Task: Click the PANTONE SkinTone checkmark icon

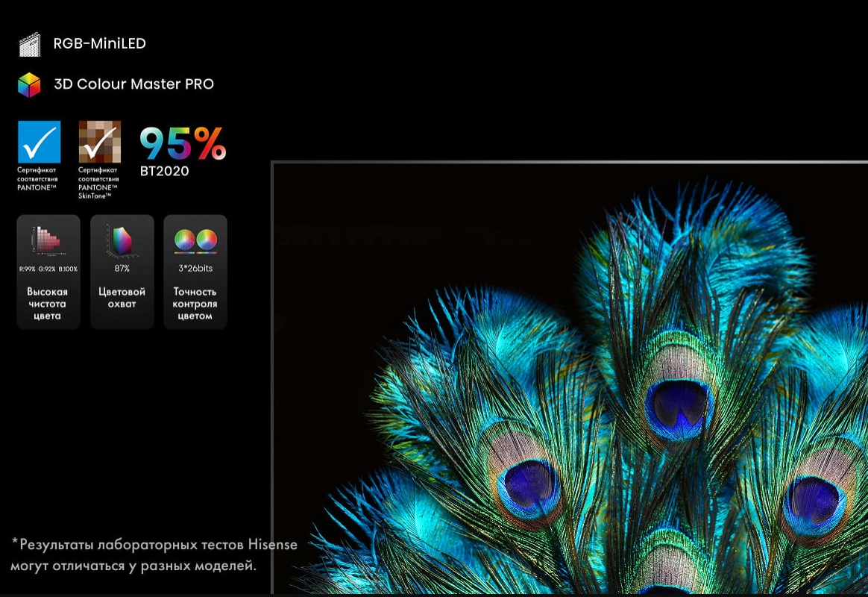Action: [x=100, y=142]
